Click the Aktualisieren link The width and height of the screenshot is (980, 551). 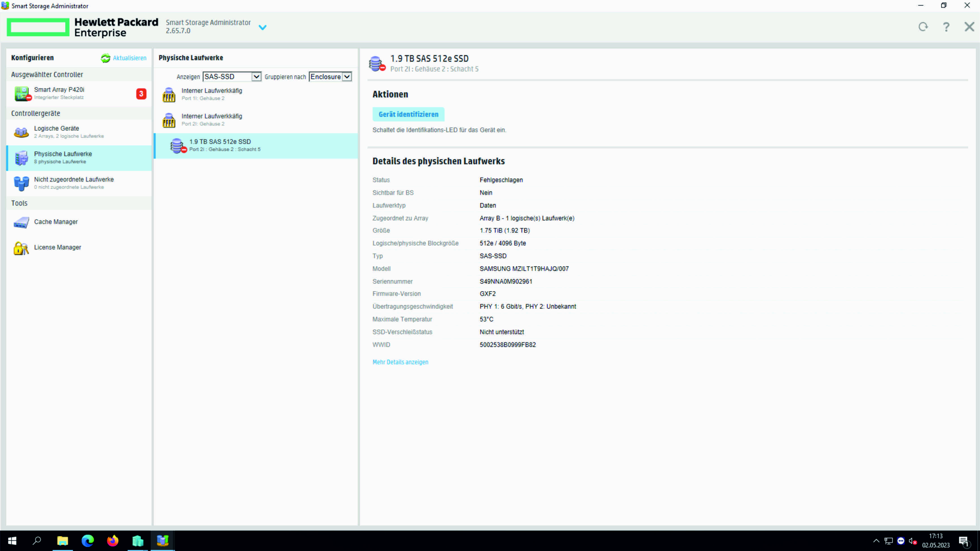(129, 58)
